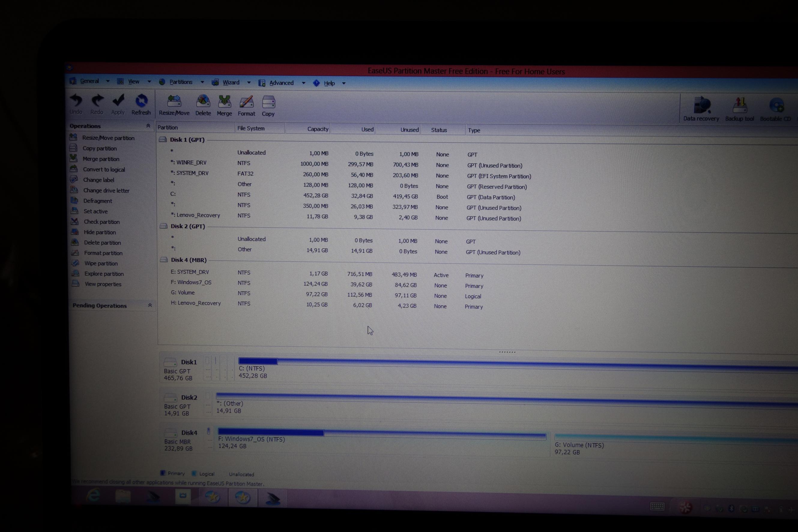This screenshot has height=532, width=798.
Task: Open the Partitions menu dropdown arrow
Action: click(202, 82)
